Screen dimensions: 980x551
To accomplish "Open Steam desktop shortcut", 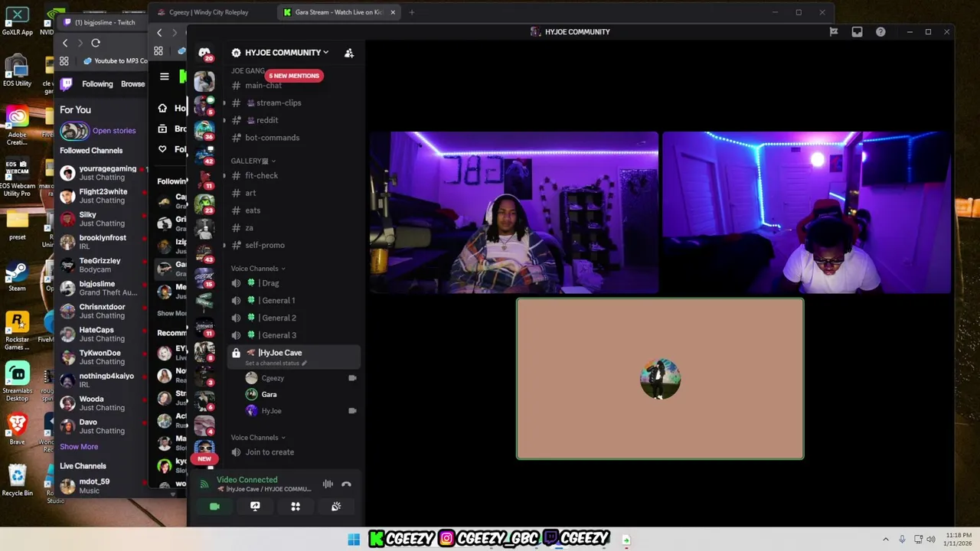I will (17, 276).
